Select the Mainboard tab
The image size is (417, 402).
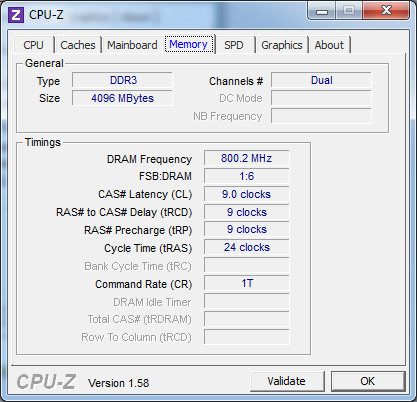(132, 45)
